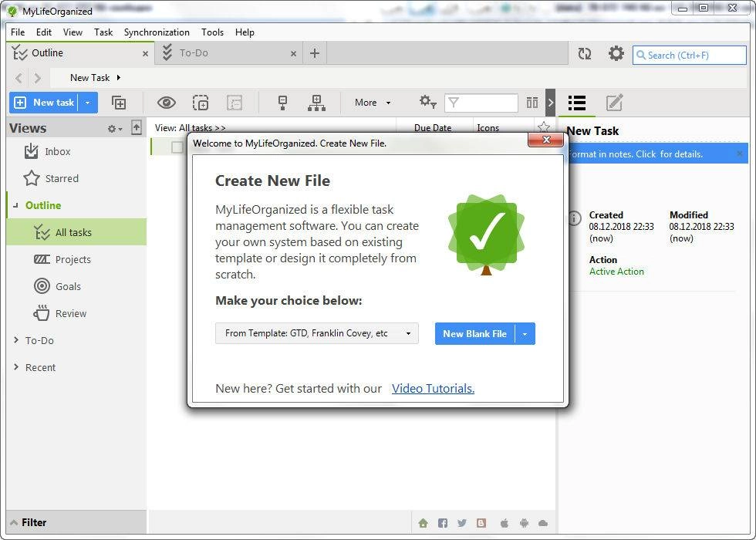Click the dashed-square add icon in toolbar

point(201,103)
